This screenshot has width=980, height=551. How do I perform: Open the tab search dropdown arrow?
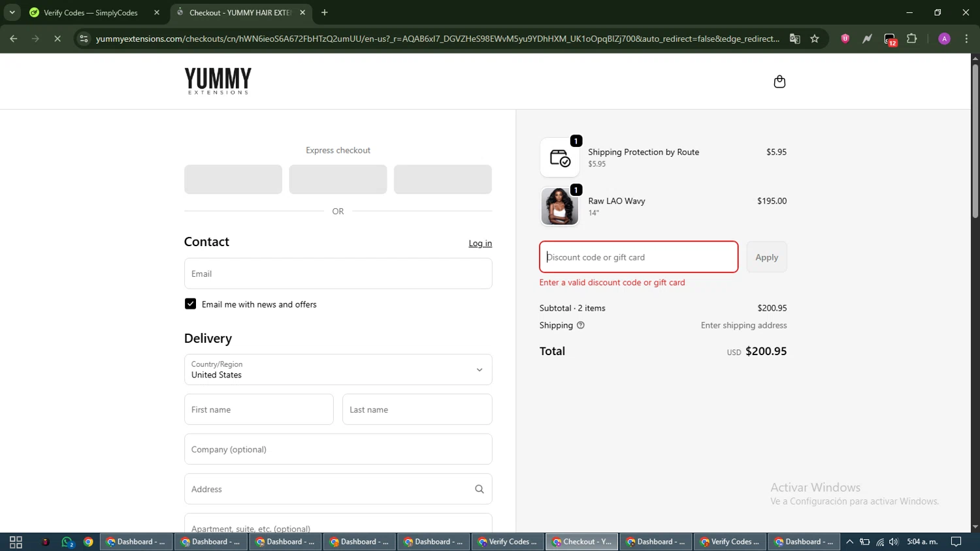12,12
